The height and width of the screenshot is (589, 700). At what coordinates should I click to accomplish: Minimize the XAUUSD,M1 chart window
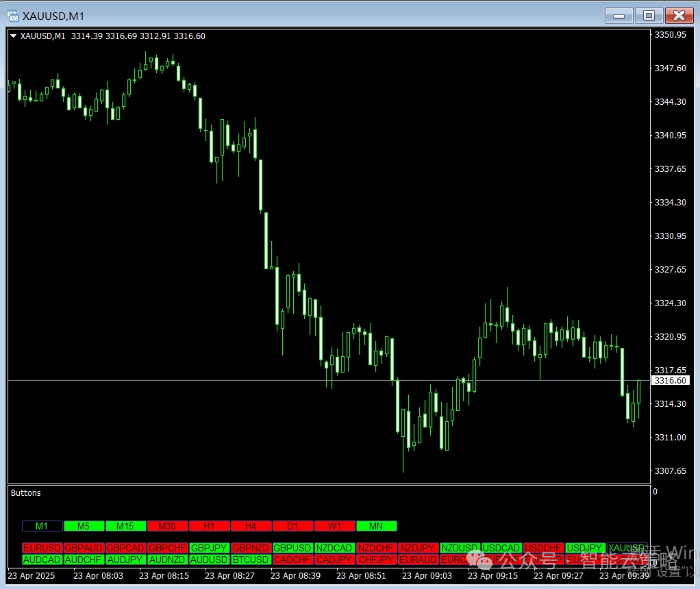coord(618,16)
